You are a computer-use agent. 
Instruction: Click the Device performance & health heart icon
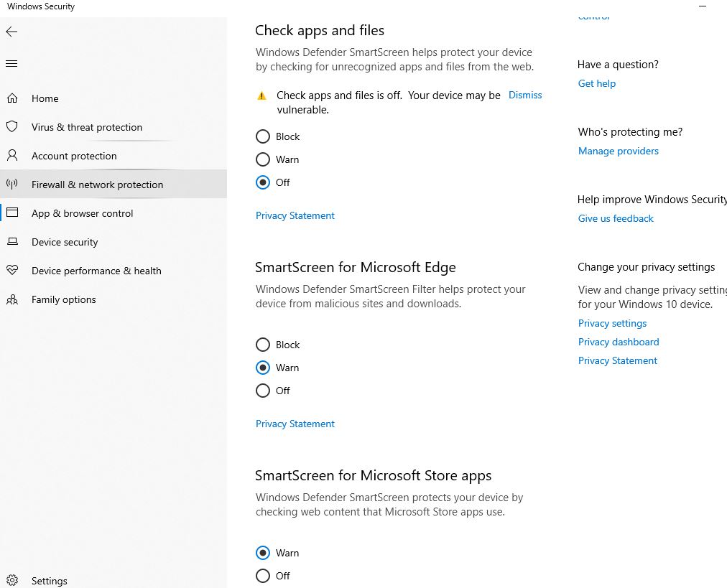[x=12, y=271]
